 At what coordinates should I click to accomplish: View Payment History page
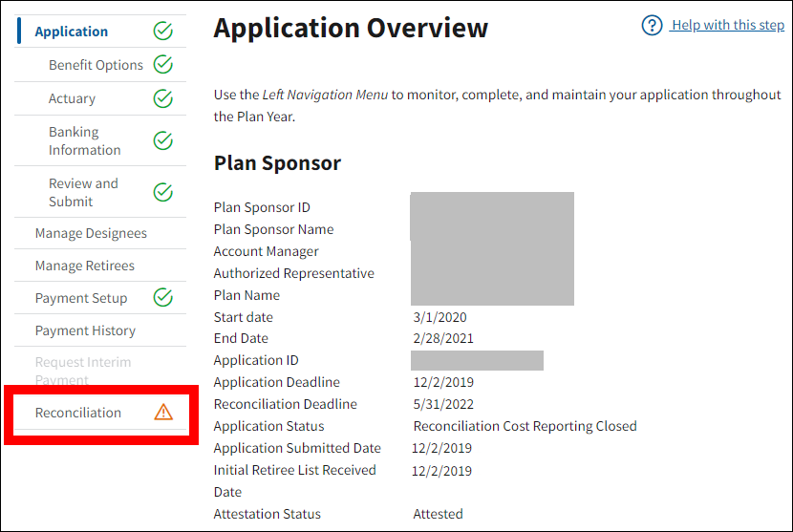coord(85,330)
